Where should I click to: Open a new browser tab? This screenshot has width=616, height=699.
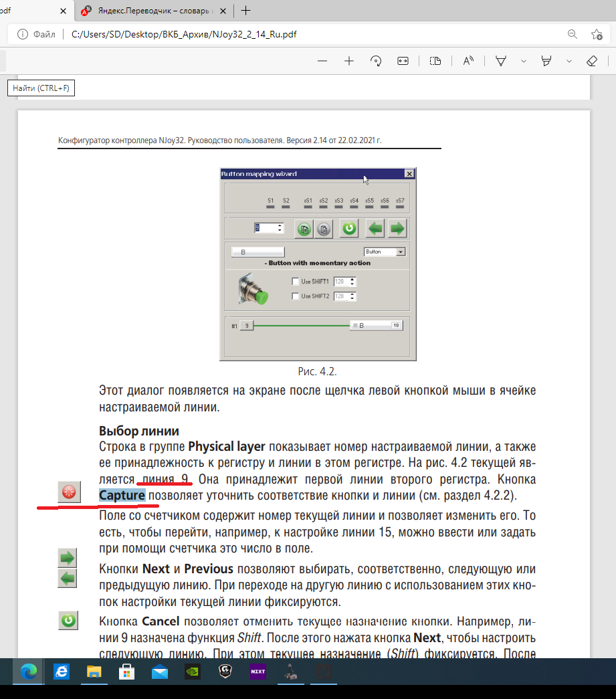[245, 11]
